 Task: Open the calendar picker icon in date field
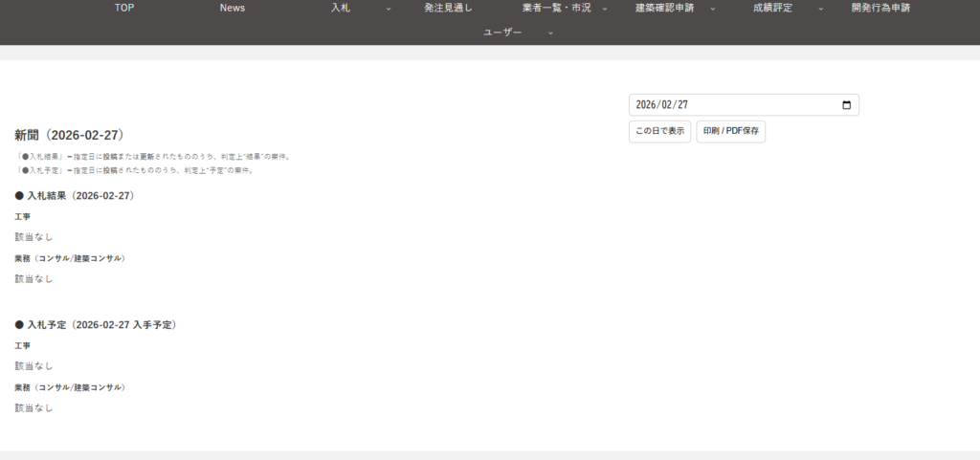[x=846, y=105]
